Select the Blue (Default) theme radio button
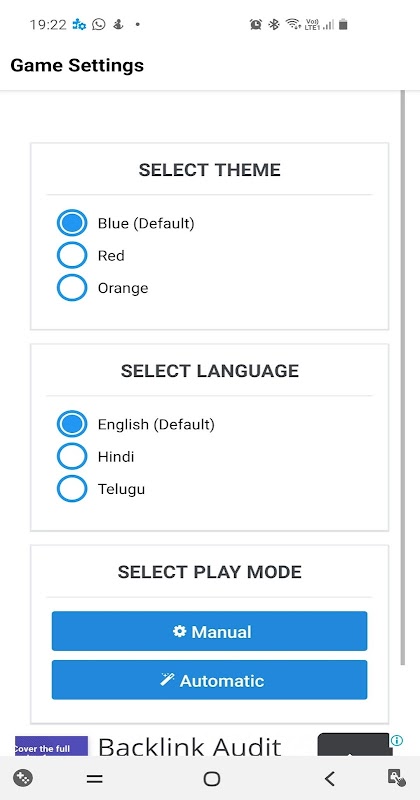420x800 pixels. [72, 223]
